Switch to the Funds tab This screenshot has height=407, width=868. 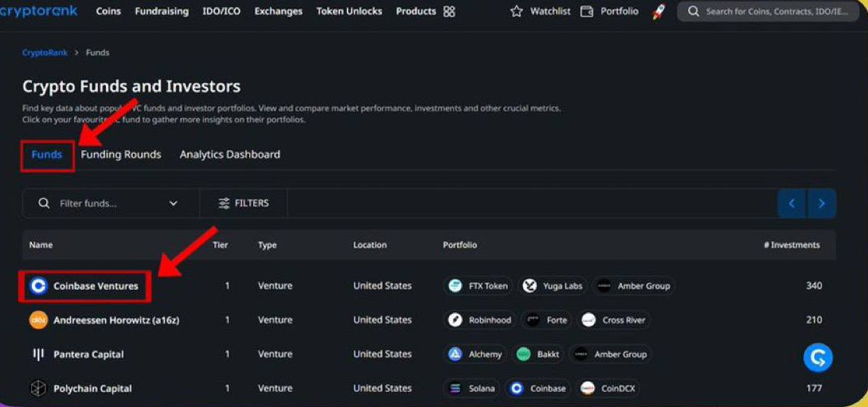(x=47, y=155)
